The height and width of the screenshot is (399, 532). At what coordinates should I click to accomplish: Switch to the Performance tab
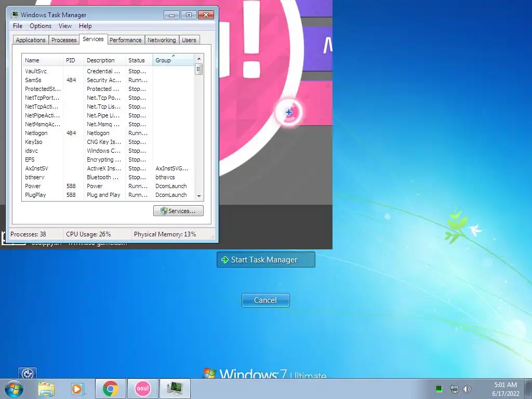[126, 40]
